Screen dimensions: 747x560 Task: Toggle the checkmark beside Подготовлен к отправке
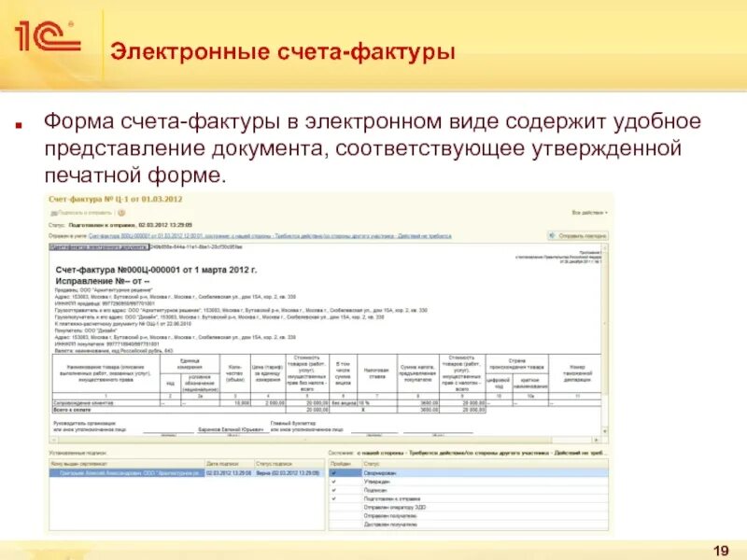[334, 499]
